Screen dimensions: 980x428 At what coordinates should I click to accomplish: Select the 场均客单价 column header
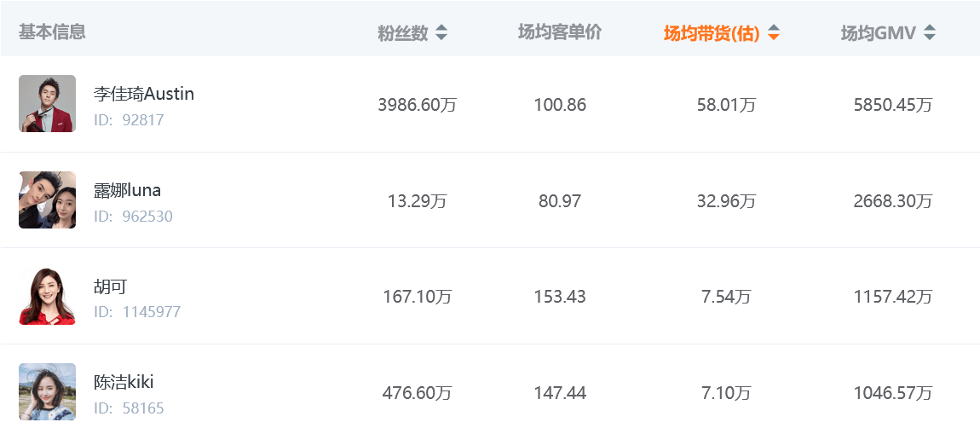pyautogui.click(x=560, y=32)
